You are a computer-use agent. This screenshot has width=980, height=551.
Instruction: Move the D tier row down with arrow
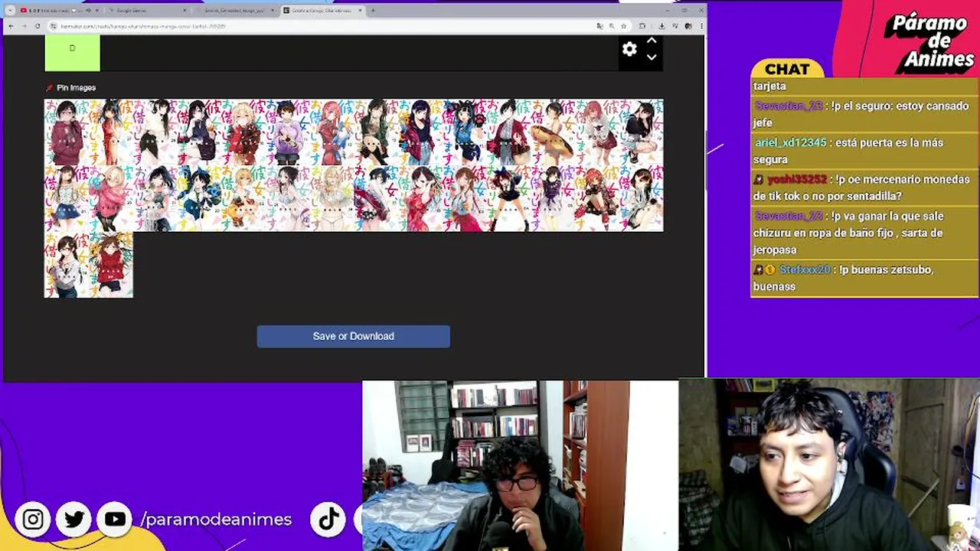click(652, 57)
